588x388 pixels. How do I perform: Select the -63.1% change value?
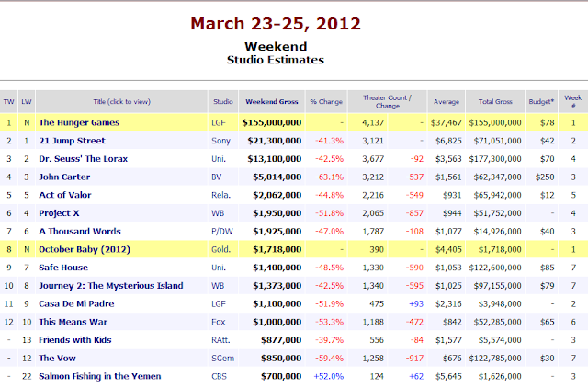[329, 177]
